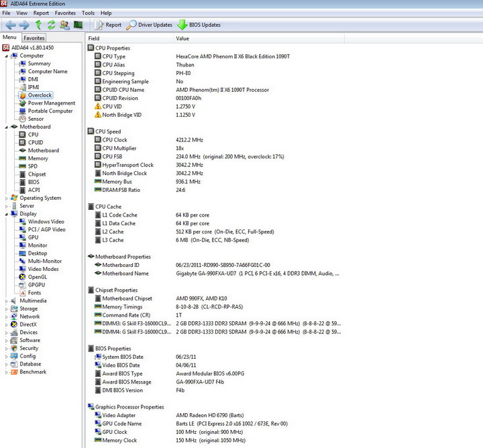
Task: Open the Tools menu
Action: point(88,13)
